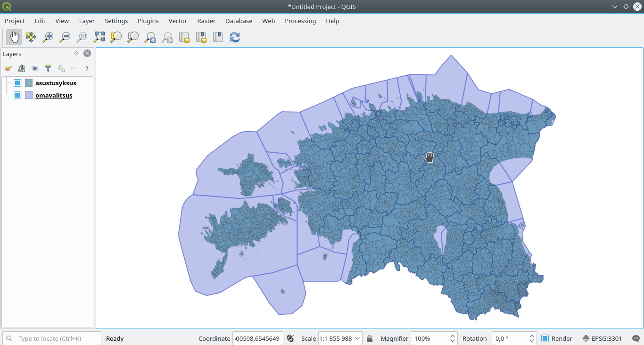
Task: Click the Magnifier value field
Action: [x=430, y=338]
